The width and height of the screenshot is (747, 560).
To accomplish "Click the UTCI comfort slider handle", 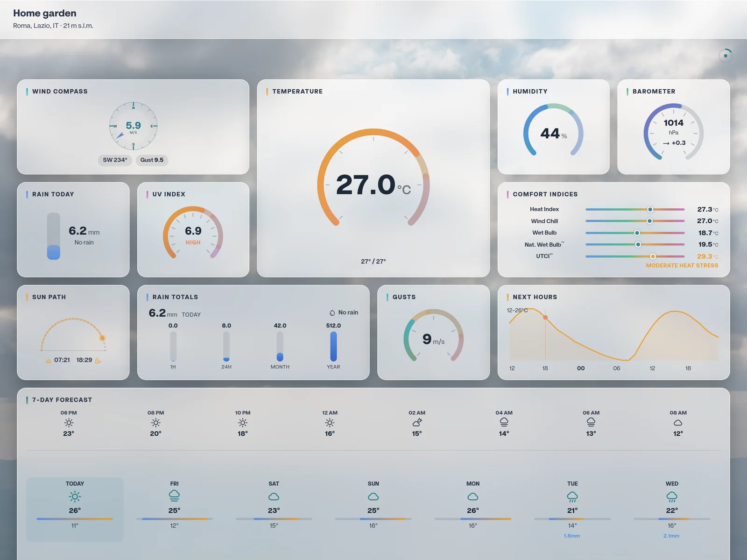I will tap(653, 256).
